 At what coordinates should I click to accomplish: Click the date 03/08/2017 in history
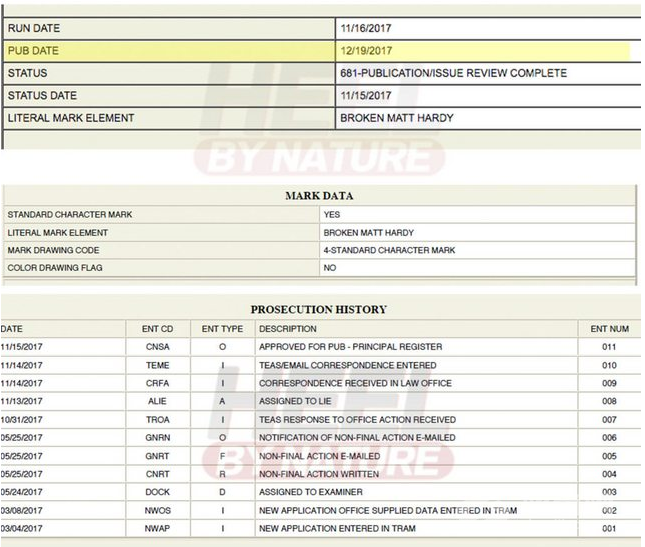(x=21, y=510)
